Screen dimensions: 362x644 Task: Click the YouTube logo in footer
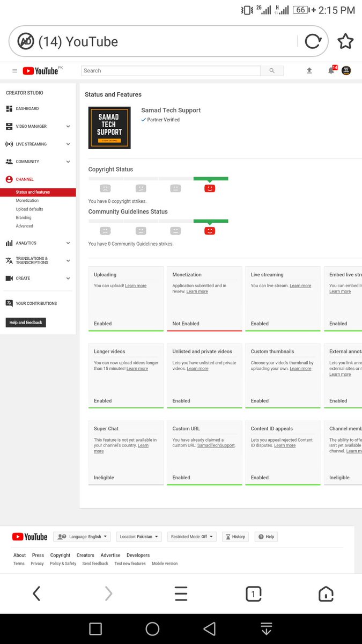click(29, 537)
